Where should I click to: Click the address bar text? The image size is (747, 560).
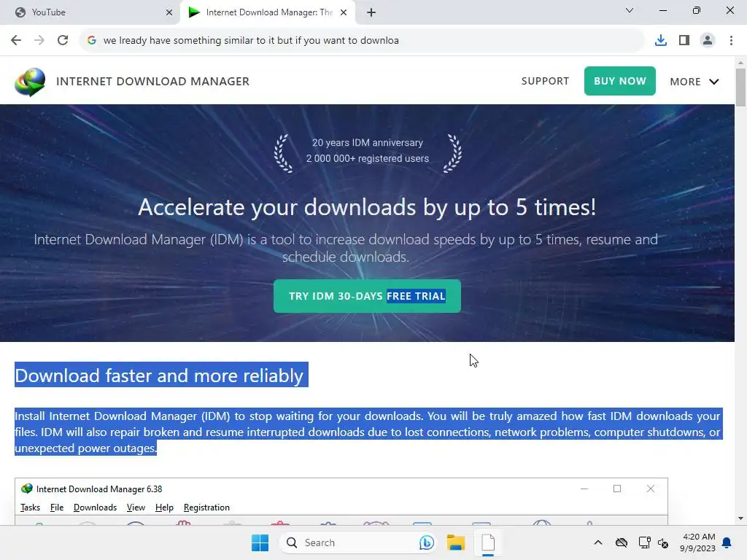[x=251, y=41]
